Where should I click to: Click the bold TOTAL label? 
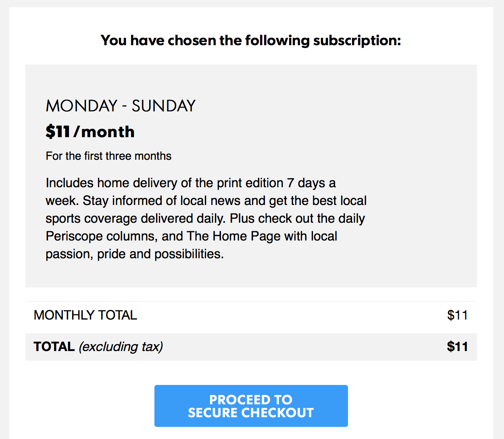click(54, 347)
